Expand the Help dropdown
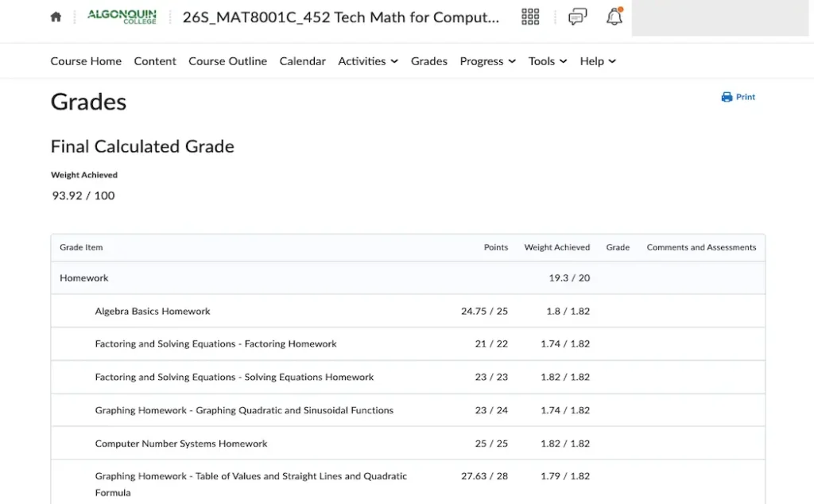Viewport: 814px width, 504px height. tap(598, 61)
